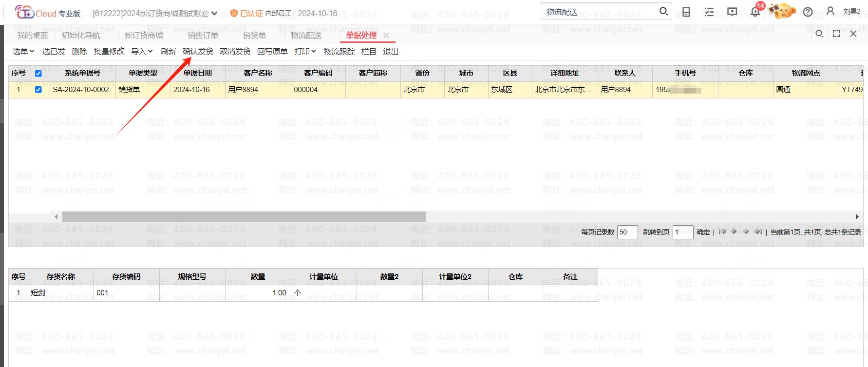The width and height of the screenshot is (868, 367).
Task: Switch to the 销货单 tab
Action: click(x=254, y=36)
